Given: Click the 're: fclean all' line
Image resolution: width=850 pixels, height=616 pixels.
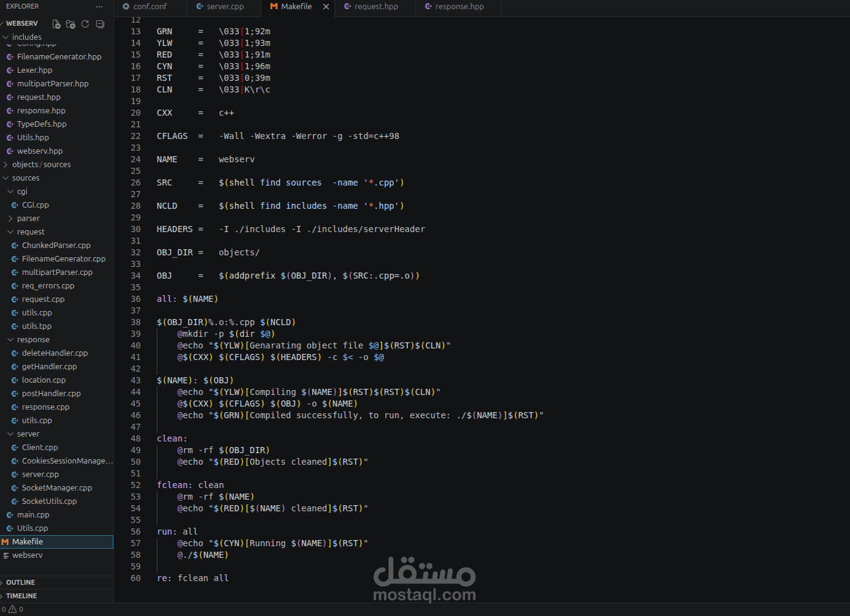Looking at the screenshot, I should pos(192,578).
